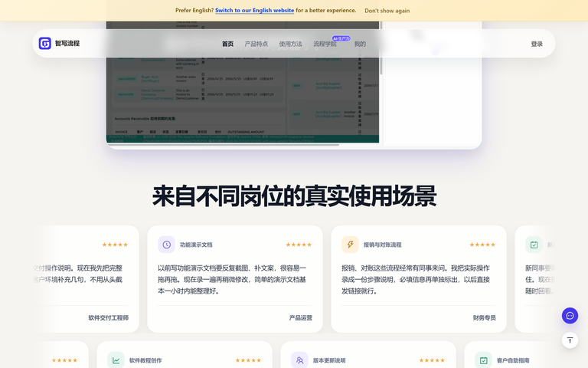The height and width of the screenshot is (368, 588).
Task: Click the 财务专员 role label
Action: tap(484, 317)
